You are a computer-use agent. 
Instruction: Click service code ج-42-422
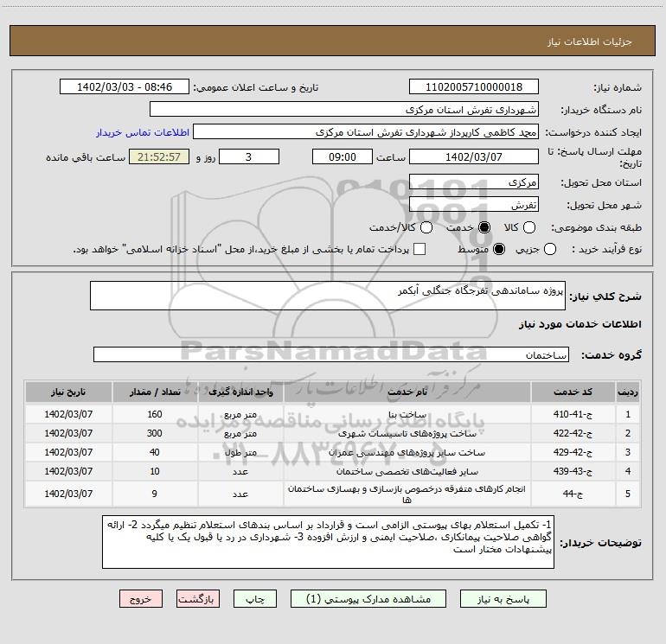click(x=573, y=433)
